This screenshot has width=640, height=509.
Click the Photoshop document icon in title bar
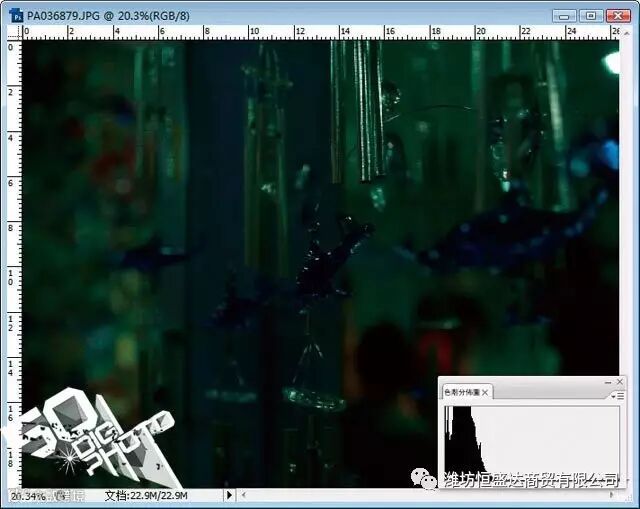coord(16,16)
